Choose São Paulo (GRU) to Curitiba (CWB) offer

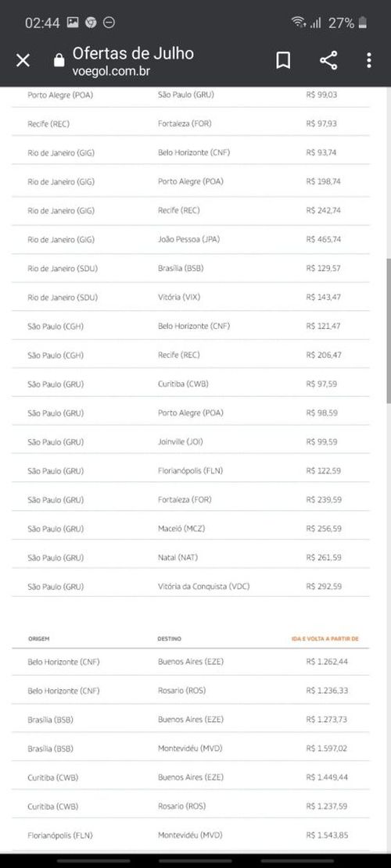click(x=191, y=384)
